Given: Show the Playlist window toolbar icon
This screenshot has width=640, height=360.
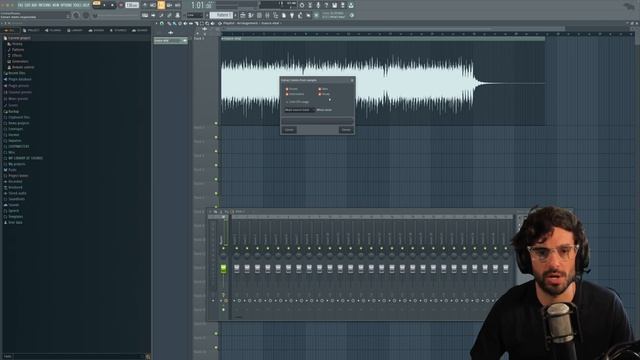Looking at the screenshot, I should (242, 15).
